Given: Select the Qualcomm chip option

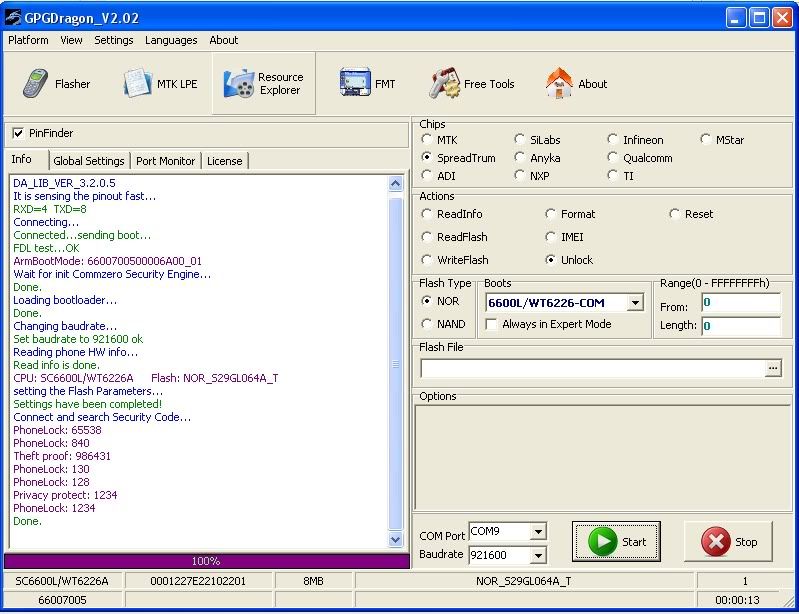Looking at the screenshot, I should click(612, 157).
